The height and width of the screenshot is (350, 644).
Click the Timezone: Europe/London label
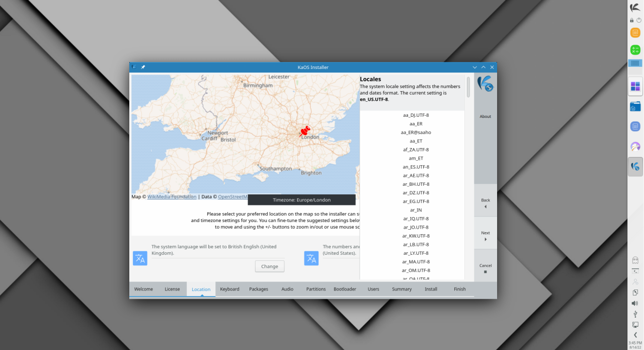click(301, 200)
